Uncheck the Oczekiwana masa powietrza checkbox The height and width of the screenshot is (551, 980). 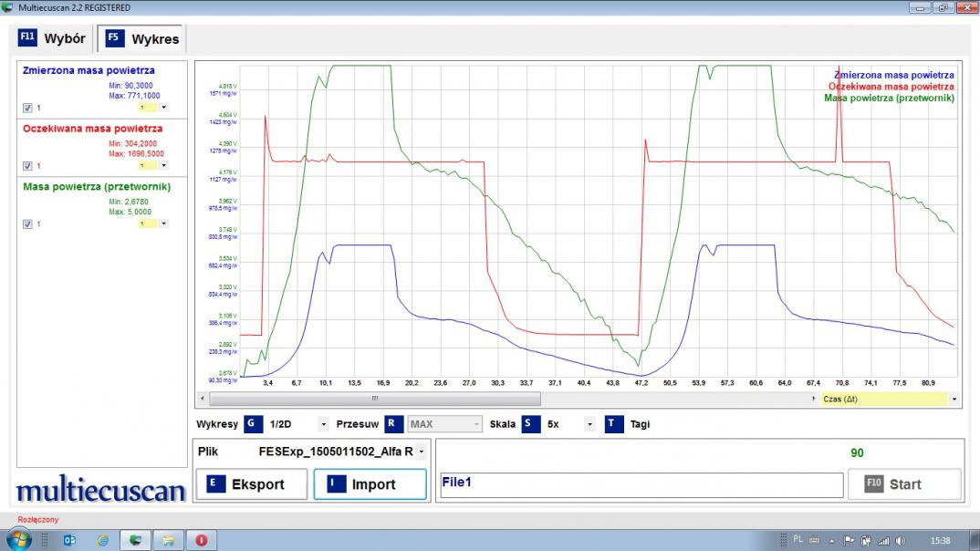click(x=27, y=166)
